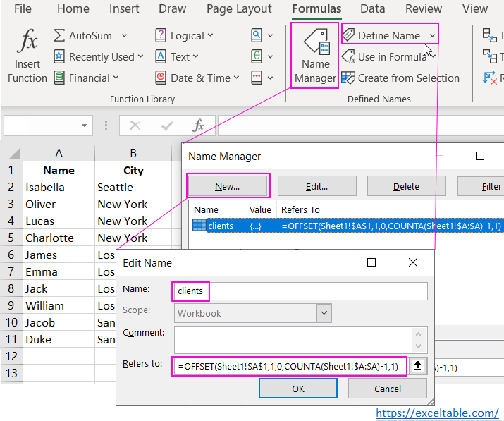Click the Comment text box

click(301, 340)
